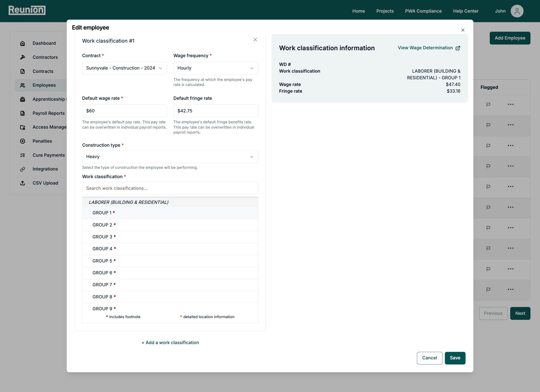Focus the Search work classifications field
Image resolution: width=540 pixels, height=392 pixels.
[x=170, y=188]
